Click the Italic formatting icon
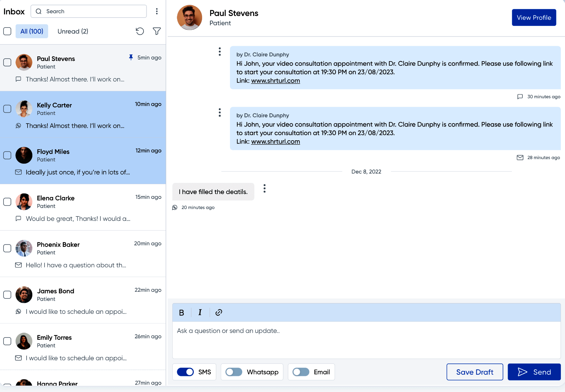This screenshot has width=565, height=392. click(200, 313)
